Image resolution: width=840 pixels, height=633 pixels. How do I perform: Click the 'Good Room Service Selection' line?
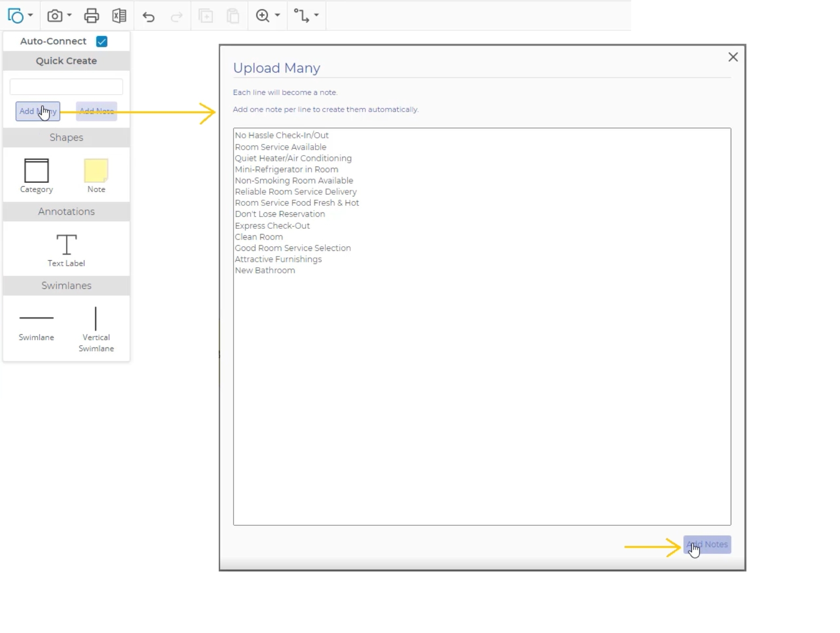292,248
